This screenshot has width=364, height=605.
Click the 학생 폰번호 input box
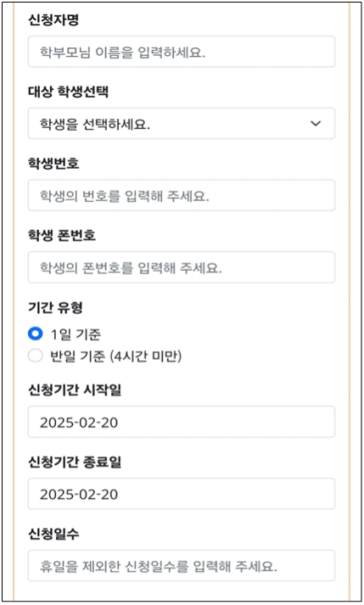(182, 267)
